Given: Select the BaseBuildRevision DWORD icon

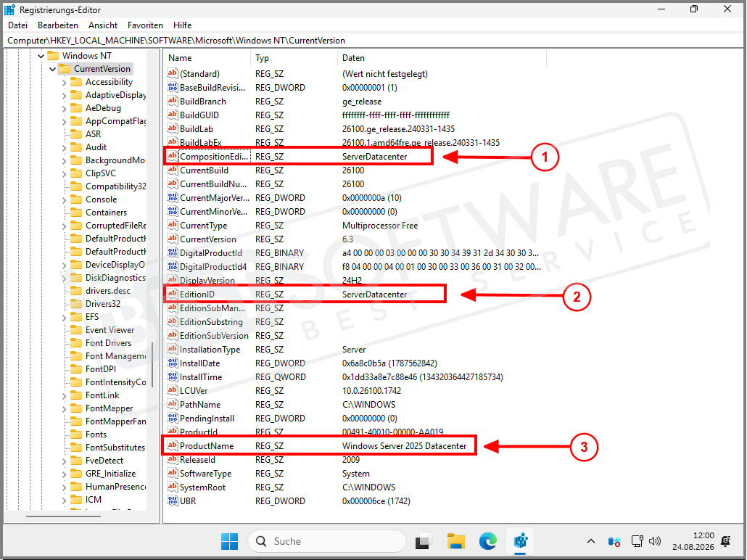Looking at the screenshot, I should [x=173, y=87].
